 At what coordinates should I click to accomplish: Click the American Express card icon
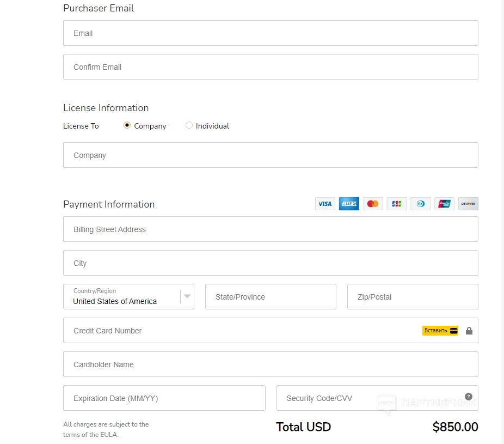tap(349, 204)
